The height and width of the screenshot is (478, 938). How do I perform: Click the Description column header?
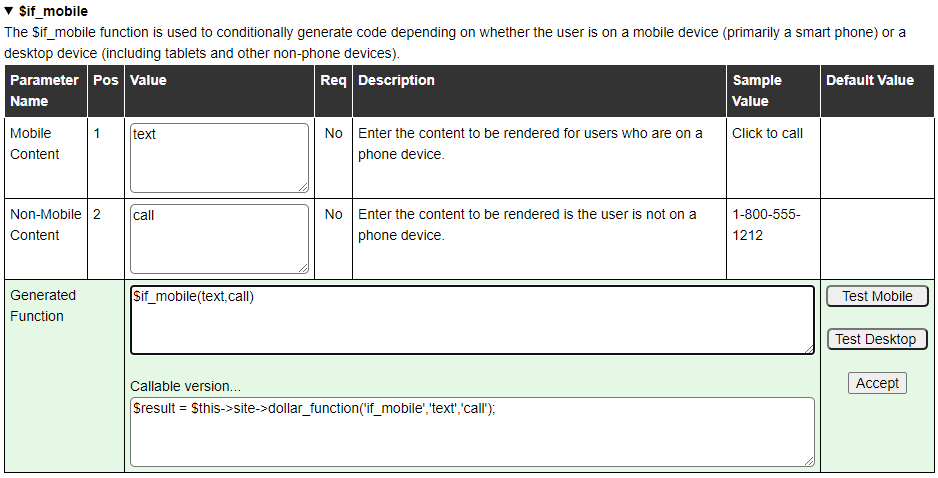click(x=397, y=80)
